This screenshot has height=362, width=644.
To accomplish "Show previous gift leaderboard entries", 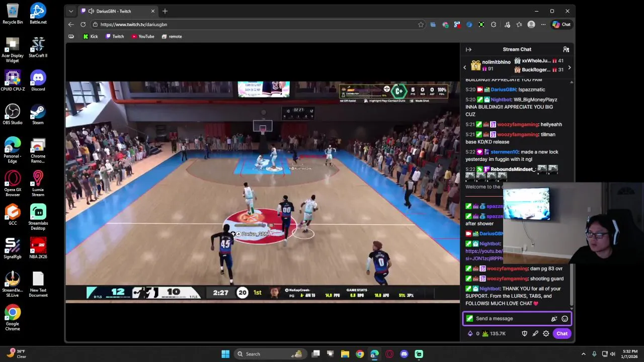I will pos(465,67).
